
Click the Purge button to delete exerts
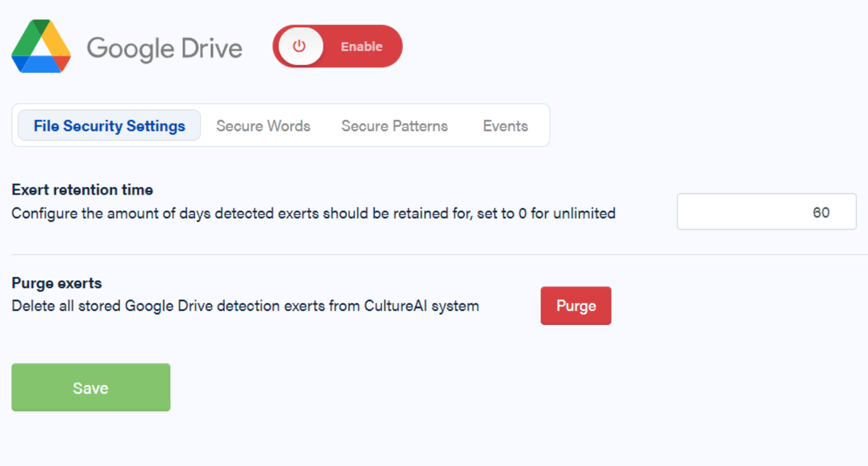click(575, 306)
